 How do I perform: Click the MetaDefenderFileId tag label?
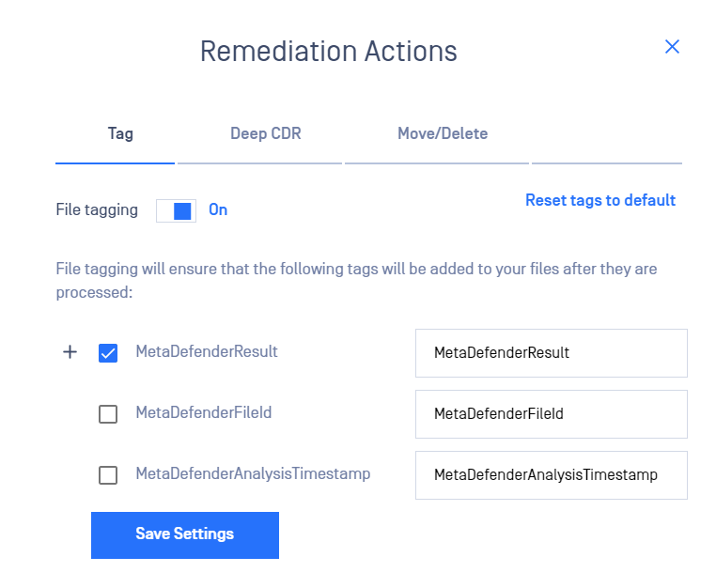point(204,412)
